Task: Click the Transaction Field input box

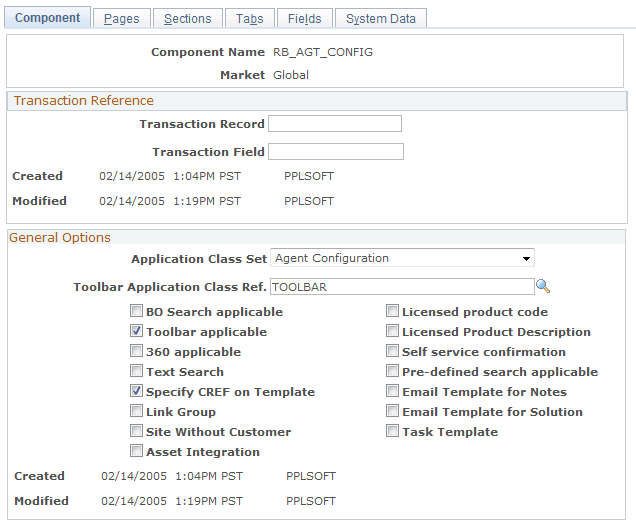Action: coord(336,152)
